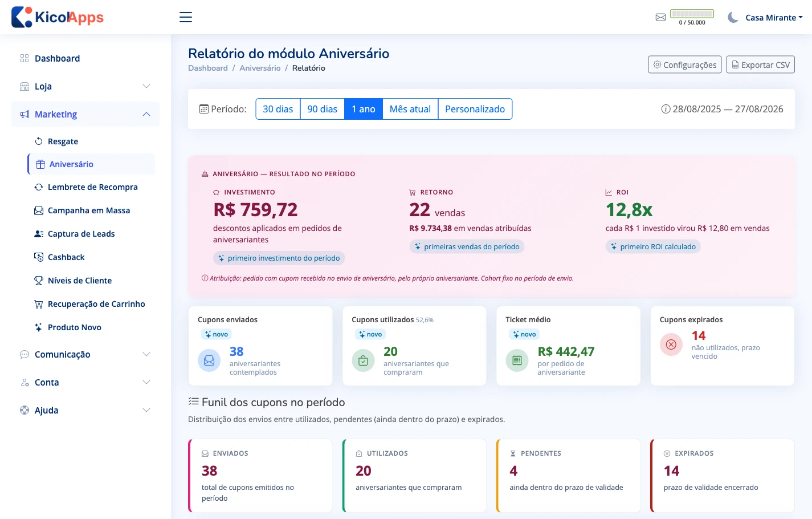This screenshot has height=519, width=812.
Task: Collapse the Marketing menu chevron
Action: (x=146, y=114)
